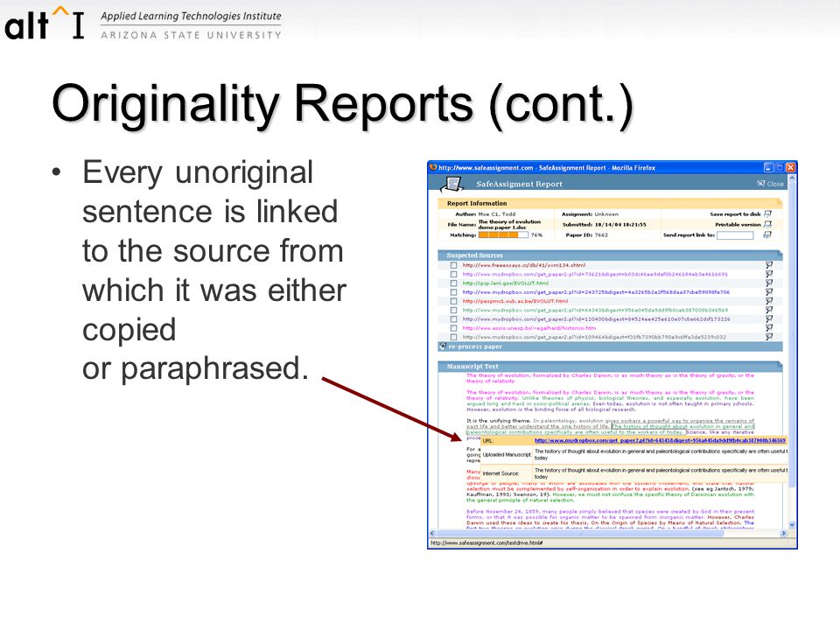This screenshot has width=840, height=630.
Task: Click the Close button in the report header
Action: coord(770,184)
